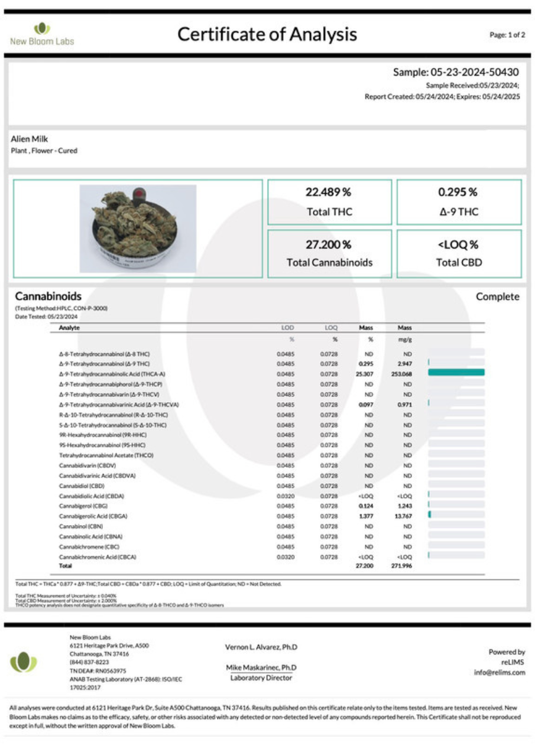535x756 pixels.
Task: Click the THCA-A teal result bar
Action: [456, 373]
